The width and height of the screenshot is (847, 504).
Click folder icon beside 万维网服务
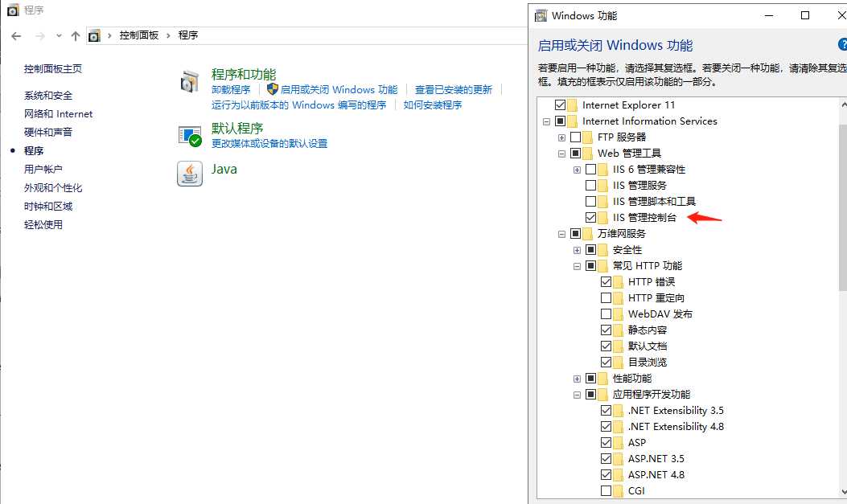587,234
